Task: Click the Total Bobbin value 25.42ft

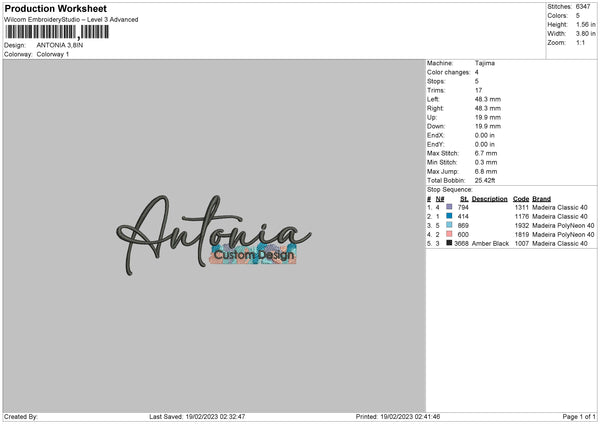Action: 485,180
